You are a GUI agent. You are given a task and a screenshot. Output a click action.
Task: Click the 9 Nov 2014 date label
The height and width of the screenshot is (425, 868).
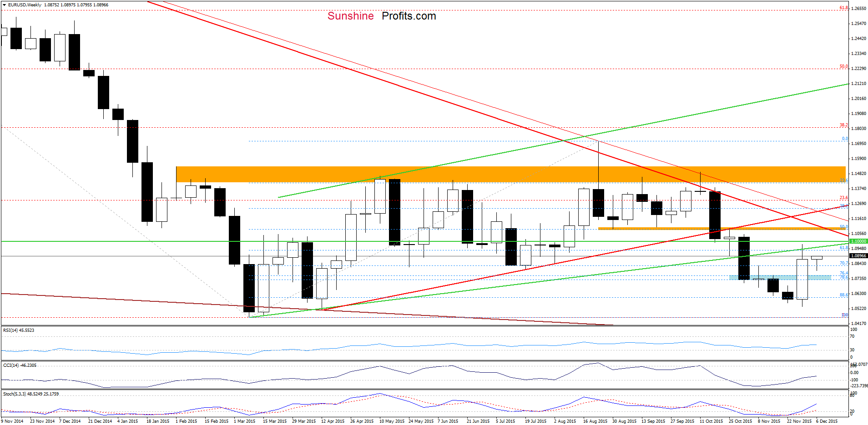click(12, 421)
